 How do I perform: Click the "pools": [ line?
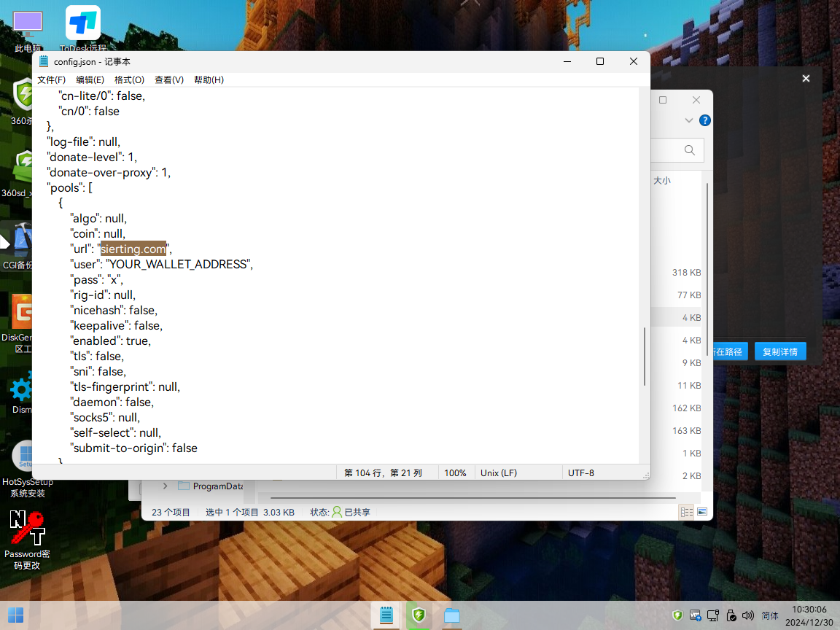(70, 188)
